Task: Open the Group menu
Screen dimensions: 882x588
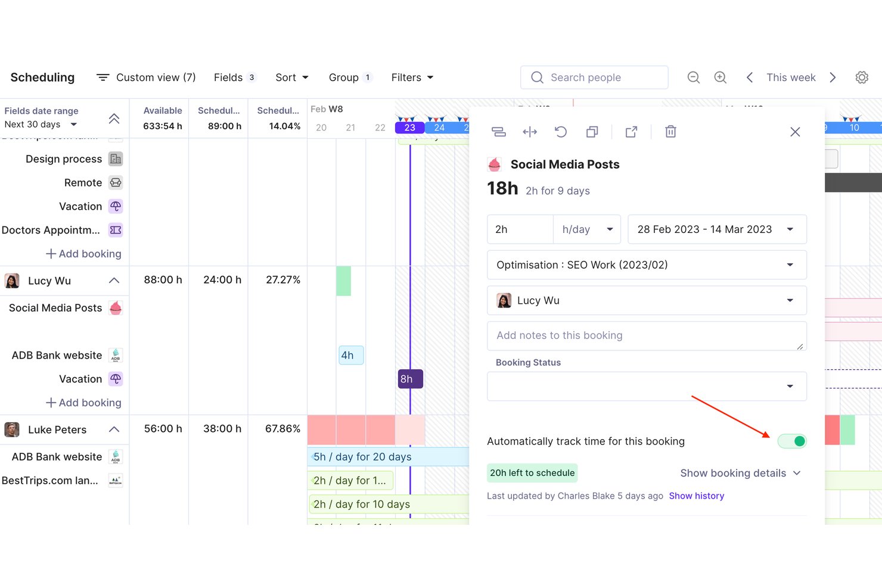Action: pos(350,77)
